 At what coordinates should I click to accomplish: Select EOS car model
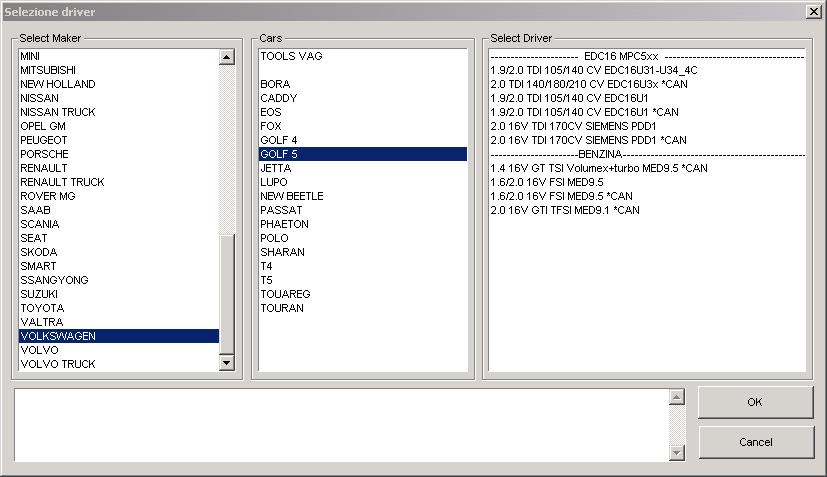pos(363,112)
